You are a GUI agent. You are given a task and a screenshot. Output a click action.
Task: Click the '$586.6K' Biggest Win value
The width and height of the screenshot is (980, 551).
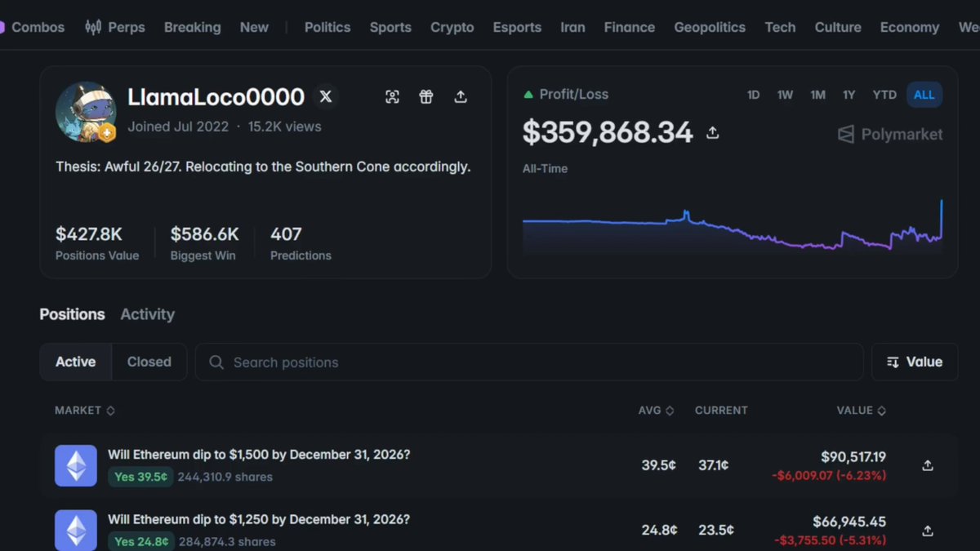[x=205, y=234]
